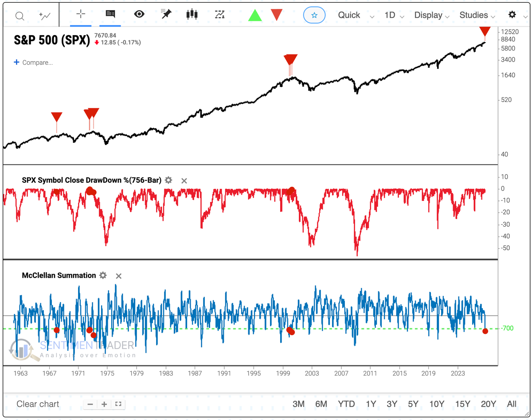532x420 pixels.
Task: Click the 7670.84 price value
Action: (x=105, y=35)
